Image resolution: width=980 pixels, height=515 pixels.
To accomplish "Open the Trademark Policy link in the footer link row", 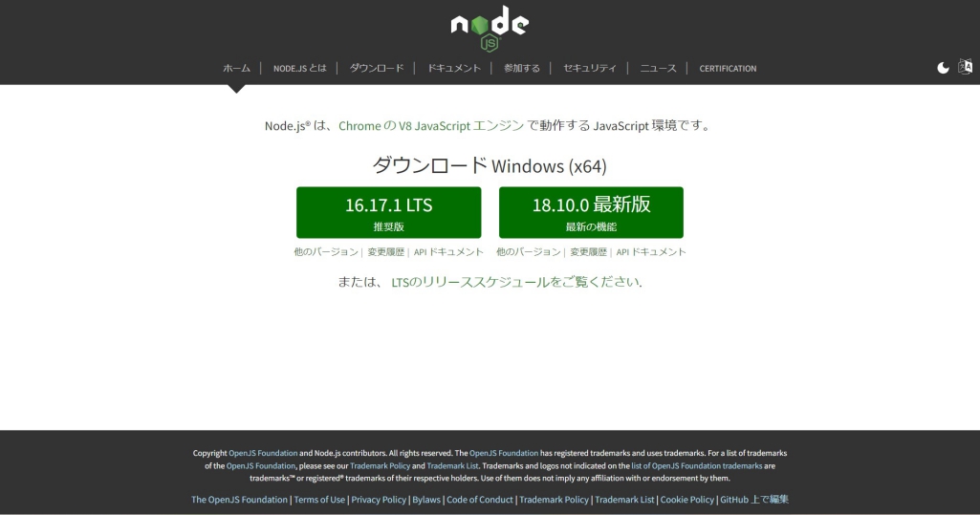I will [x=554, y=500].
